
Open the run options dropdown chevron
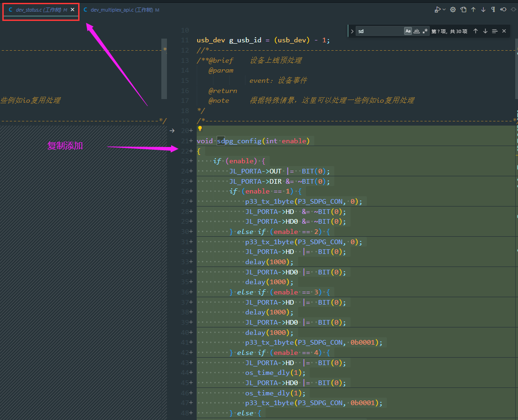tap(444, 10)
